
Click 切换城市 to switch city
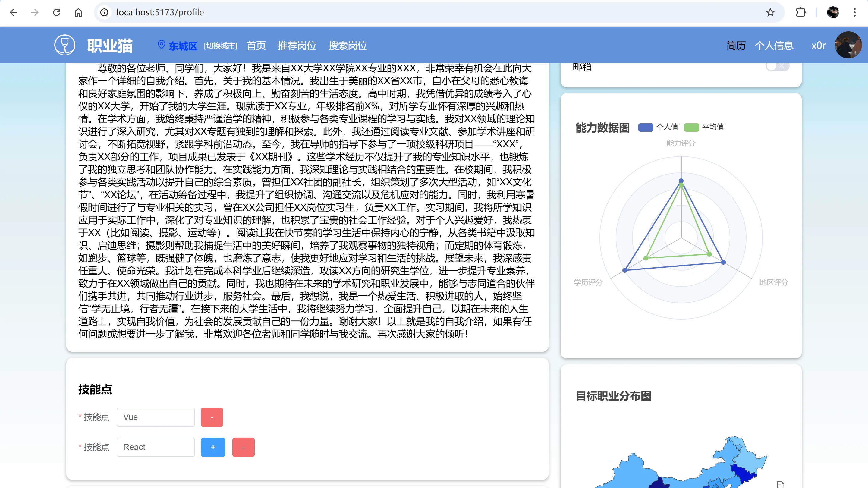coord(220,46)
